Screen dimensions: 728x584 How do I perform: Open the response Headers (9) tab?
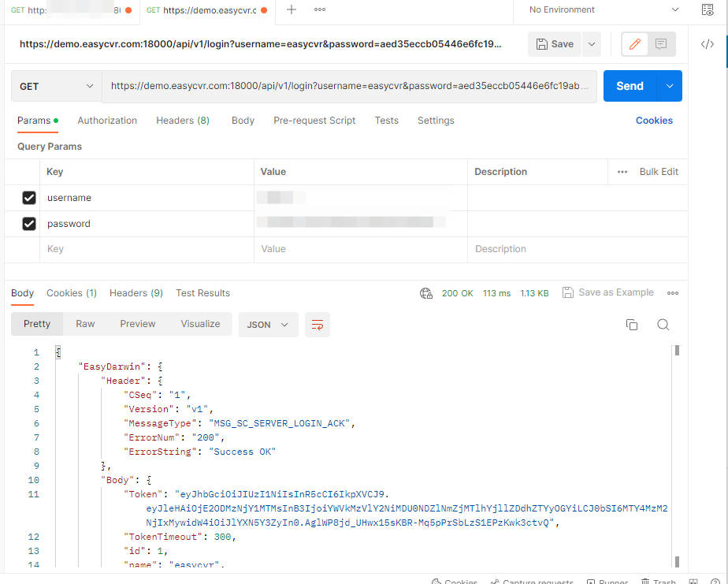[x=136, y=293]
